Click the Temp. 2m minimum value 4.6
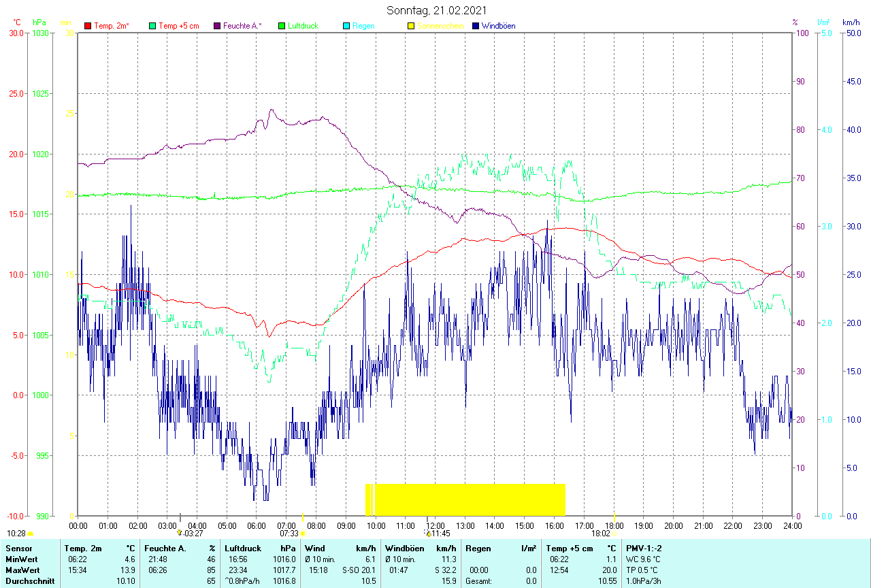The height and width of the screenshot is (588, 871). point(129,559)
